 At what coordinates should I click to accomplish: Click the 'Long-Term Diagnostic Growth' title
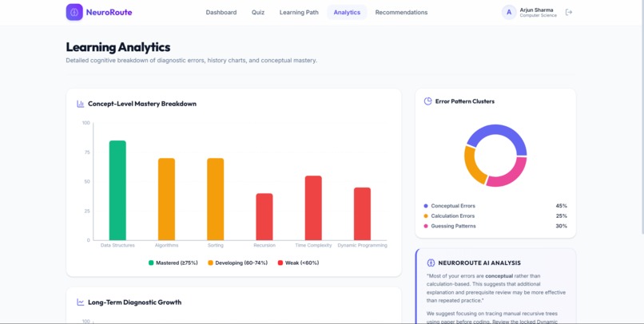click(x=135, y=302)
